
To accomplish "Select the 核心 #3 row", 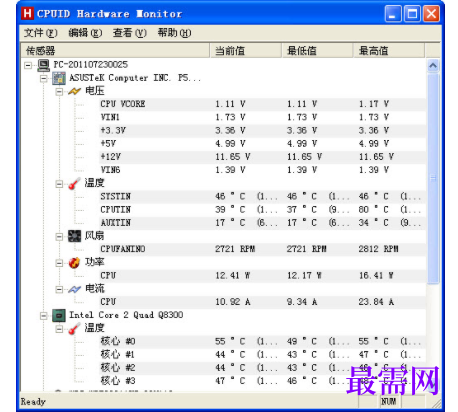I will (262, 381).
